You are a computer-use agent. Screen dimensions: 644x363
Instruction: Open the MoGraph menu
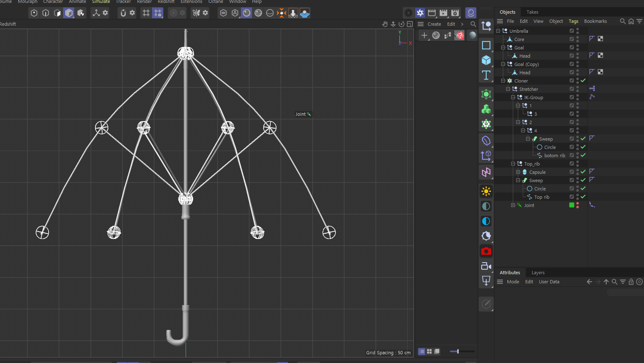pyautogui.click(x=27, y=2)
